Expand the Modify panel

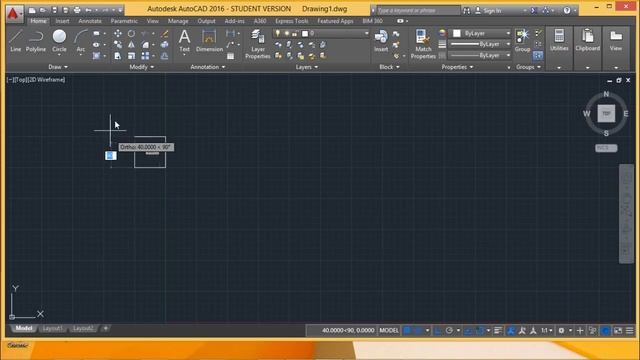tap(142, 67)
